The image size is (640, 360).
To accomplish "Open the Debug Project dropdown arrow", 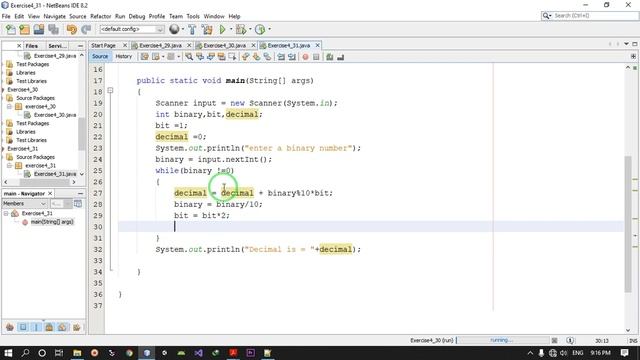I will point(249,29).
